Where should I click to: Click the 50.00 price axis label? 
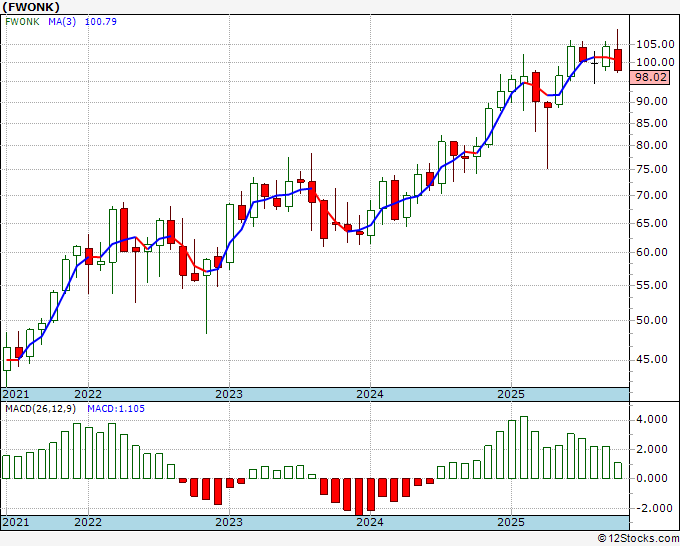click(652, 320)
